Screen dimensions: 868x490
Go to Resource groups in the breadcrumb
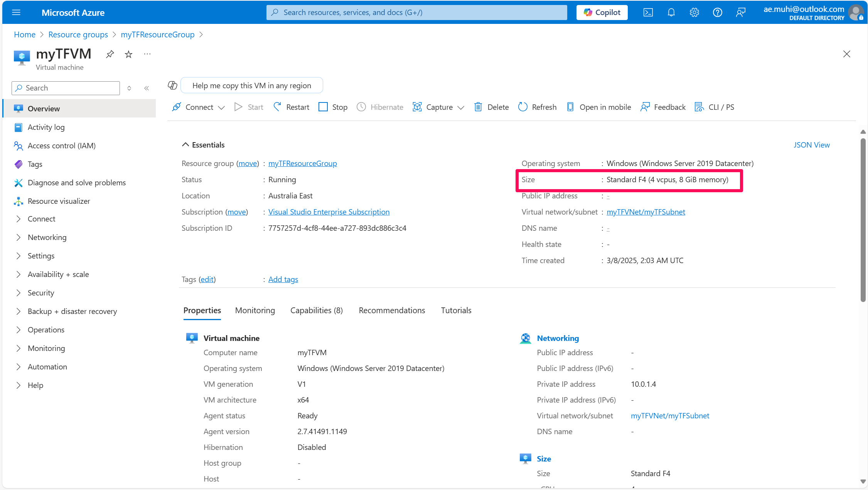pos(78,35)
